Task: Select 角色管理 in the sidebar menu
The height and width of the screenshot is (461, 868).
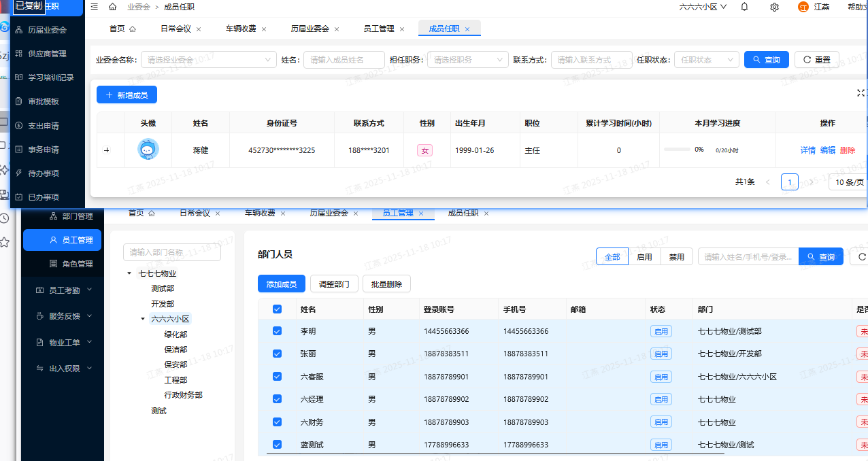Action: (77, 264)
